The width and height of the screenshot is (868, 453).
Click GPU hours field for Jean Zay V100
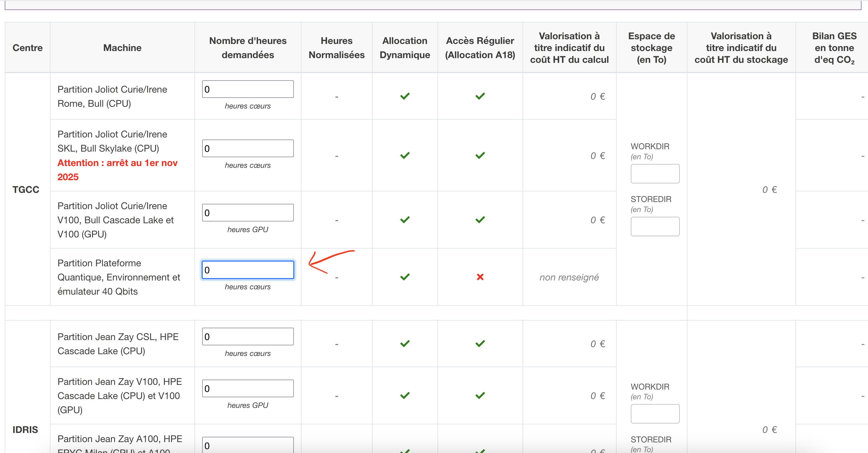tap(248, 389)
